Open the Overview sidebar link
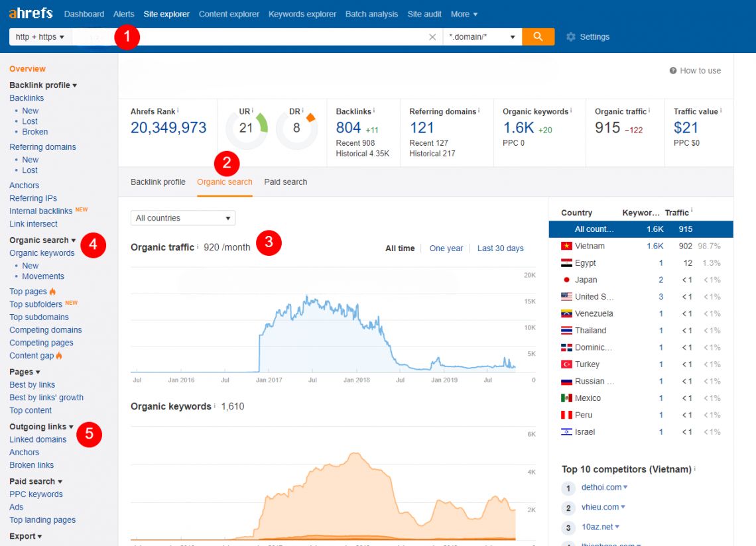The width and height of the screenshot is (756, 546). point(27,69)
